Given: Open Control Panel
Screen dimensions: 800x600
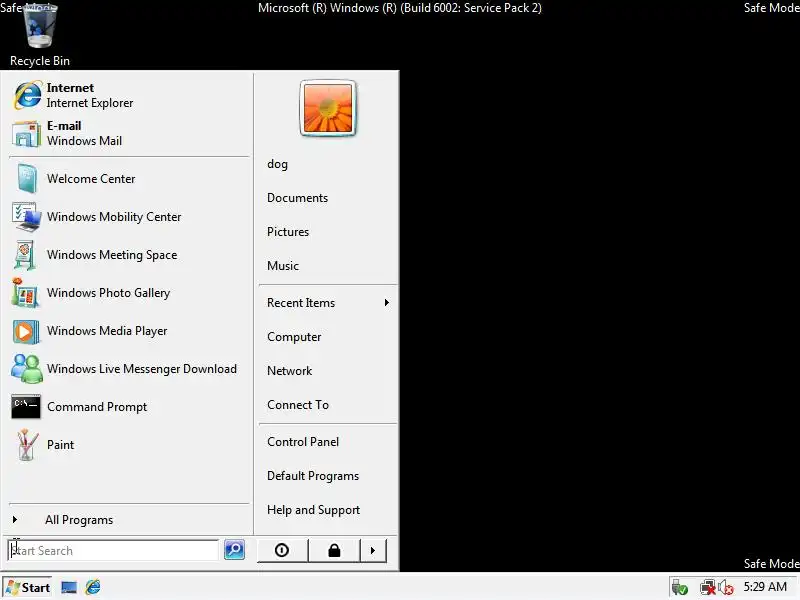Looking at the screenshot, I should [x=303, y=442].
